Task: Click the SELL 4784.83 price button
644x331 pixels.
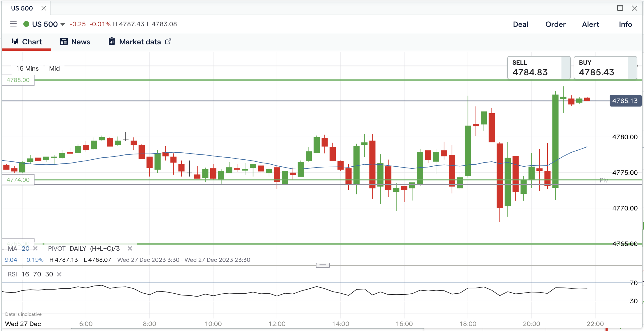Action: [539, 68]
